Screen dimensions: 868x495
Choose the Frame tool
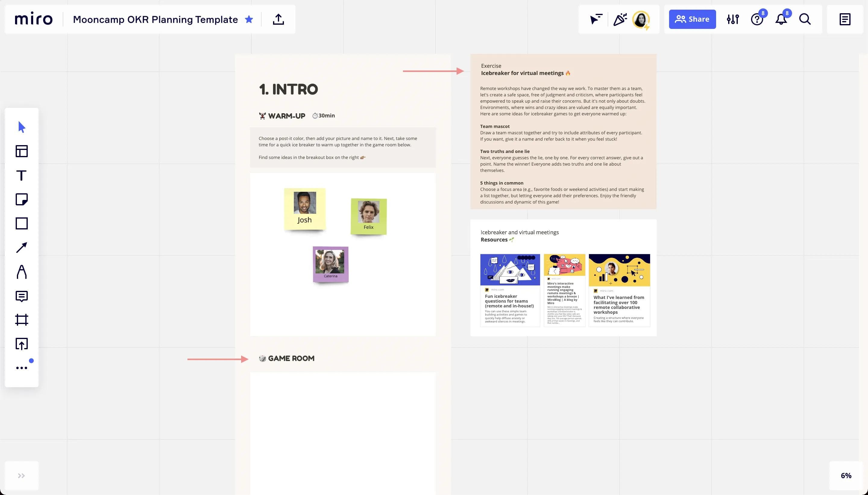pos(21,320)
